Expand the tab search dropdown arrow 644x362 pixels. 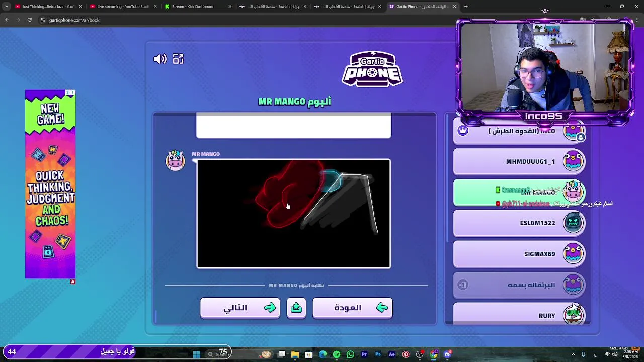(6, 7)
